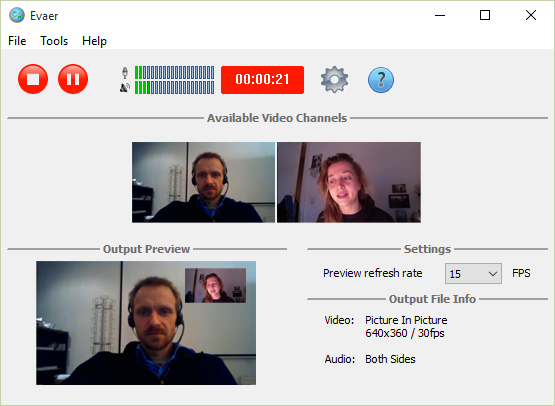Pause the recording with the red pause button
Image resolution: width=555 pixels, height=406 pixels.
[73, 79]
